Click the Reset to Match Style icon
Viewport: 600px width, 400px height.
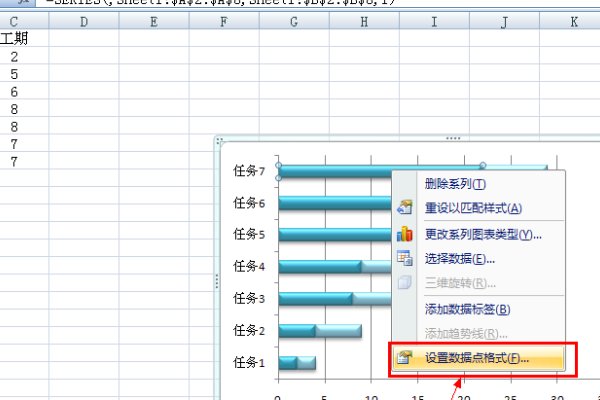click(404, 207)
